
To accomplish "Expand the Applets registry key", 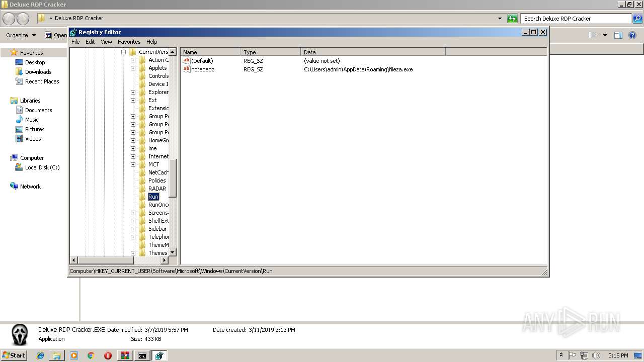I will tap(133, 68).
